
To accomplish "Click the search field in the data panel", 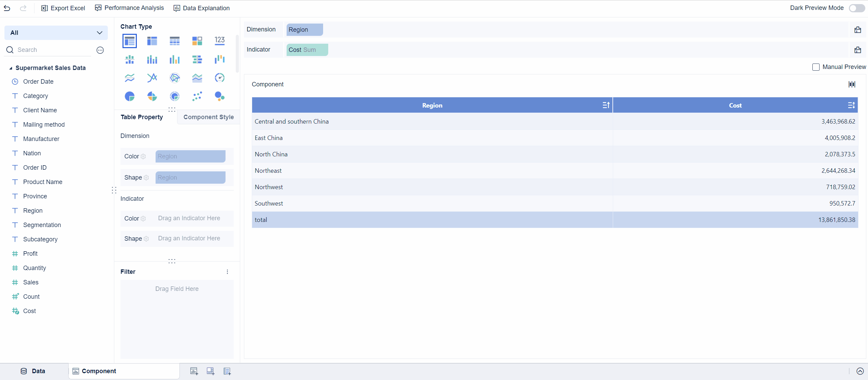I will pyautogui.click(x=48, y=50).
